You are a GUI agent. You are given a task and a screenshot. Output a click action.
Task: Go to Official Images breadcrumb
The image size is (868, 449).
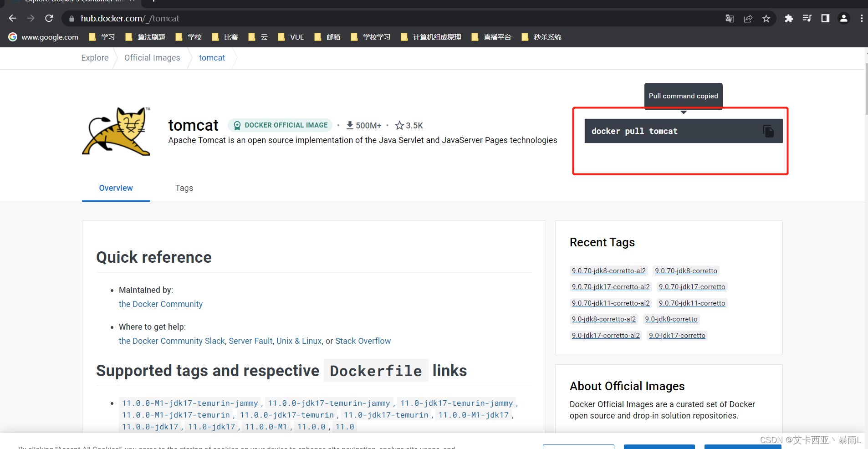pos(152,58)
